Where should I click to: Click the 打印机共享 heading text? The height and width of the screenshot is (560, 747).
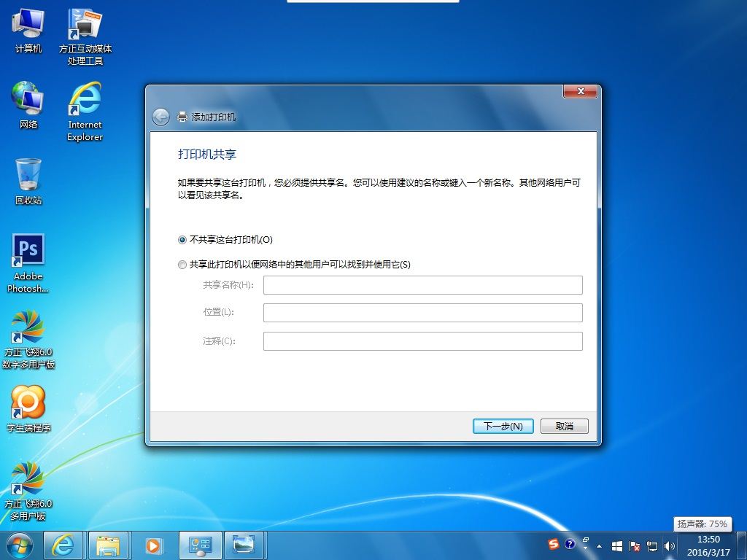click(x=207, y=155)
